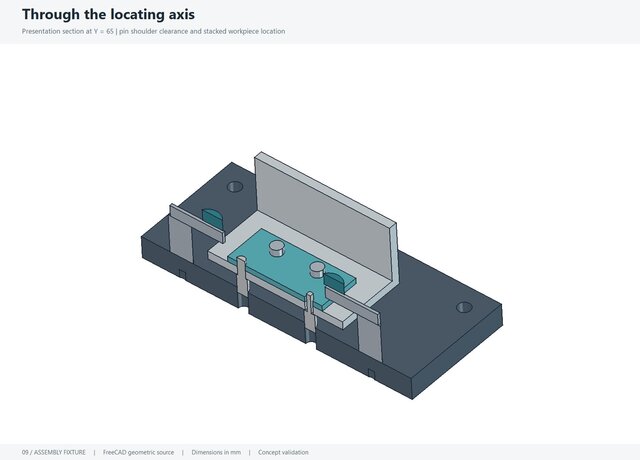Image resolution: width=640 pixels, height=460 pixels.
Task: Click the title "Through the locating axis"
Action: click(x=108, y=14)
